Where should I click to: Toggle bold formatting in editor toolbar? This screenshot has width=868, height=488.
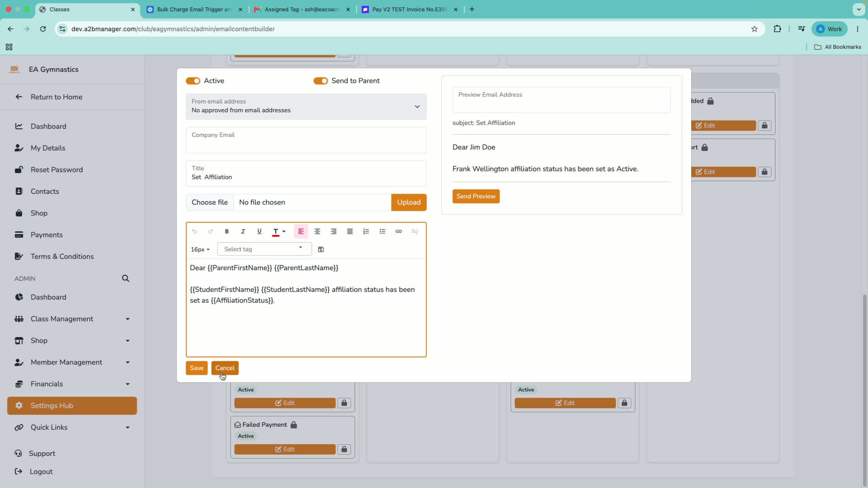(226, 231)
